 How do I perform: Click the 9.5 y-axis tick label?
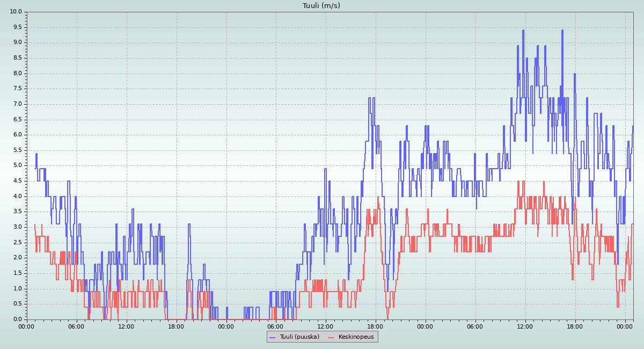(18, 27)
